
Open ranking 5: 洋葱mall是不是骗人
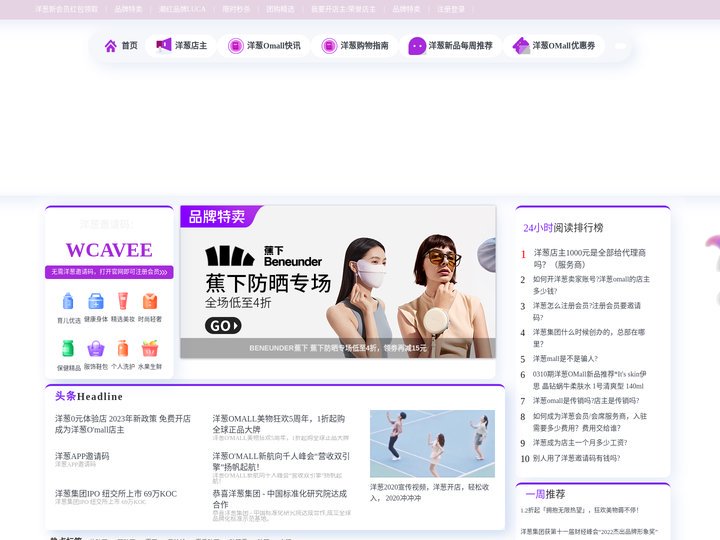coord(565,359)
